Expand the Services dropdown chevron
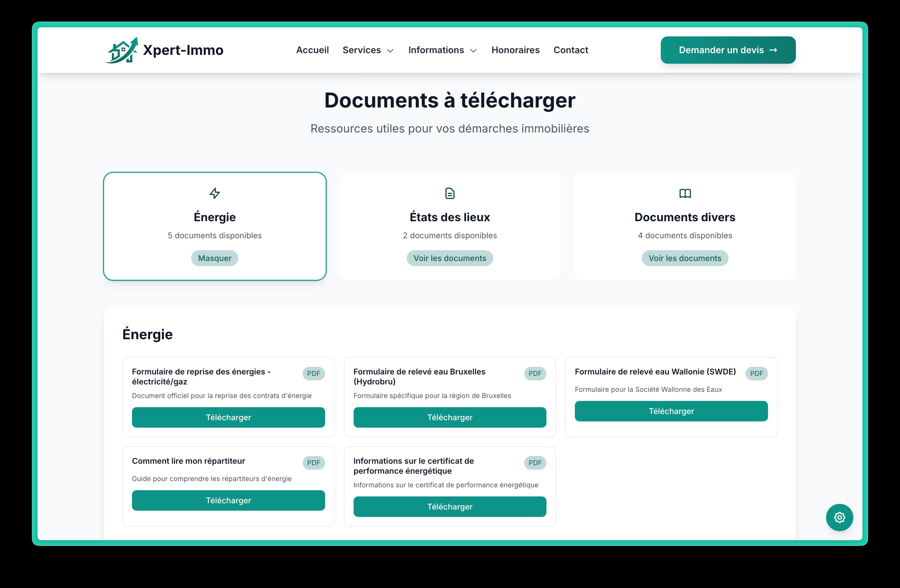 click(391, 51)
